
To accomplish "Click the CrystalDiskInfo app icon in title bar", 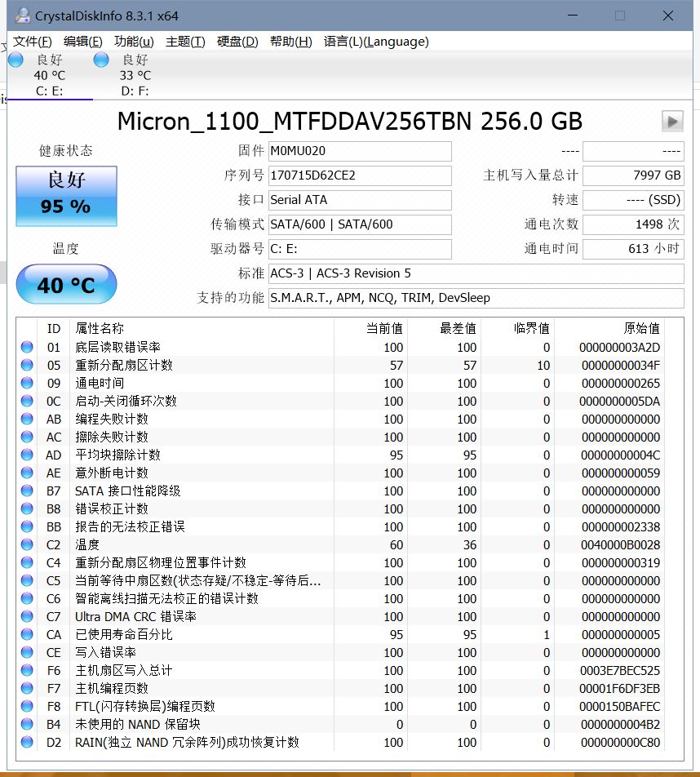I will [23, 16].
